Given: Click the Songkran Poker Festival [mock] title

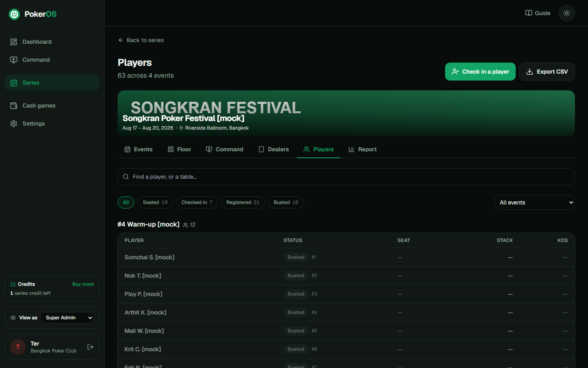Looking at the screenshot, I should point(183,118).
